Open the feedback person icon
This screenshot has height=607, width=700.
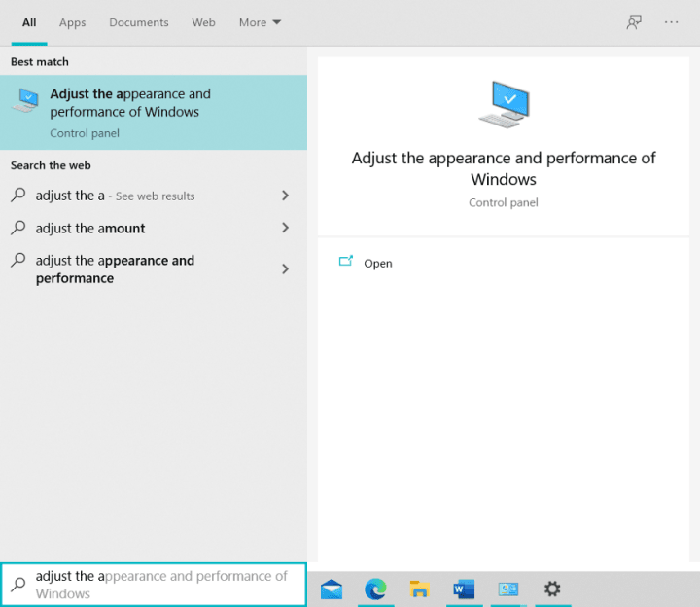coord(634,22)
